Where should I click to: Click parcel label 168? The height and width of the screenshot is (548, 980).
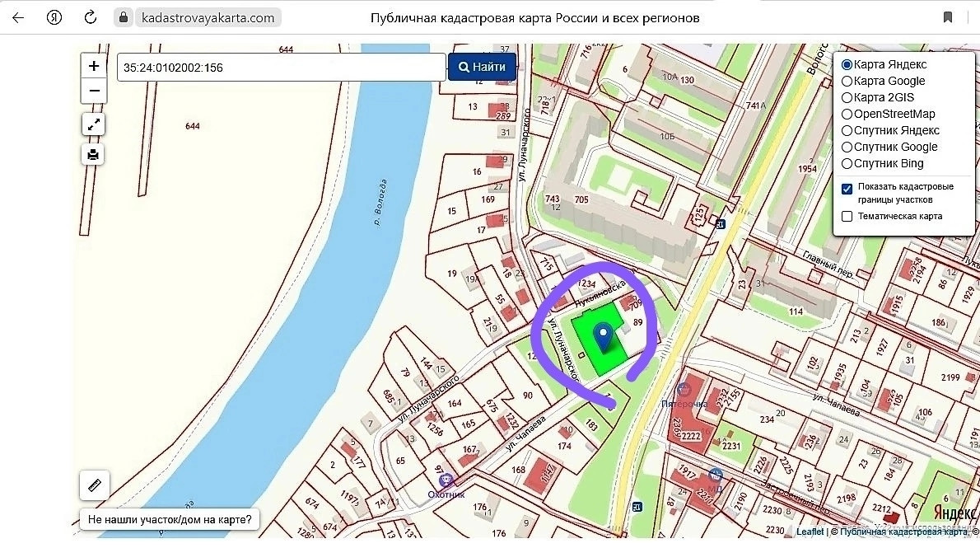(518, 470)
